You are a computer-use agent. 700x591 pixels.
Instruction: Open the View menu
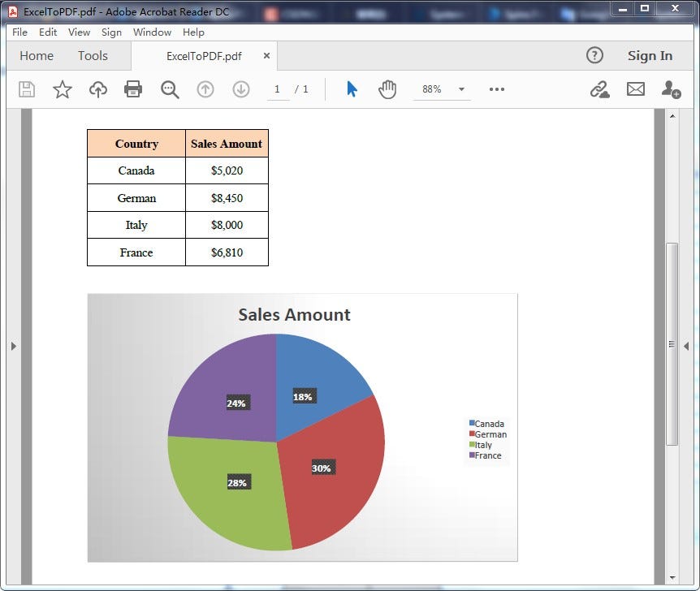[x=79, y=32]
